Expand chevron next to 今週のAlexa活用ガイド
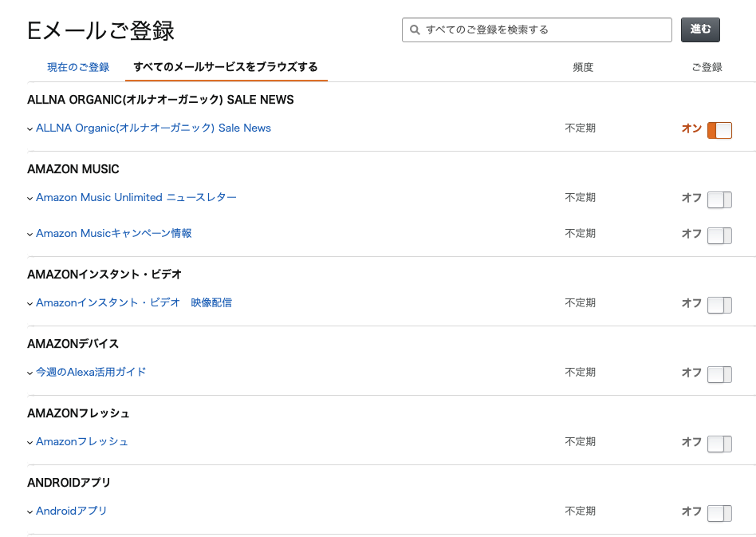The height and width of the screenshot is (537, 756). click(30, 373)
